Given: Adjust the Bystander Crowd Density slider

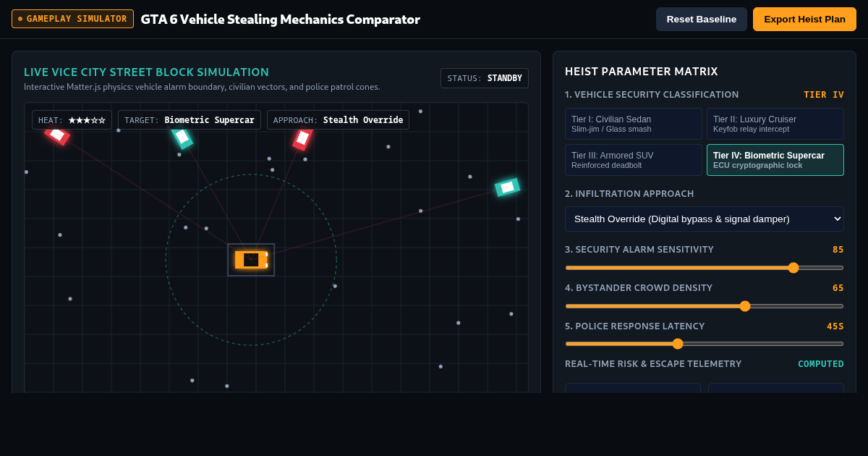Looking at the screenshot, I should pyautogui.click(x=704, y=306).
